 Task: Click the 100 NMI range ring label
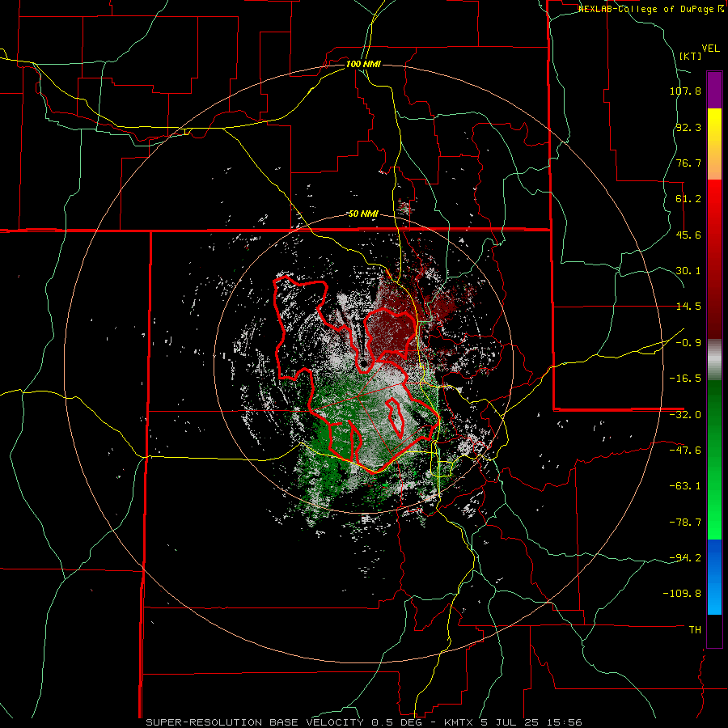(363, 64)
